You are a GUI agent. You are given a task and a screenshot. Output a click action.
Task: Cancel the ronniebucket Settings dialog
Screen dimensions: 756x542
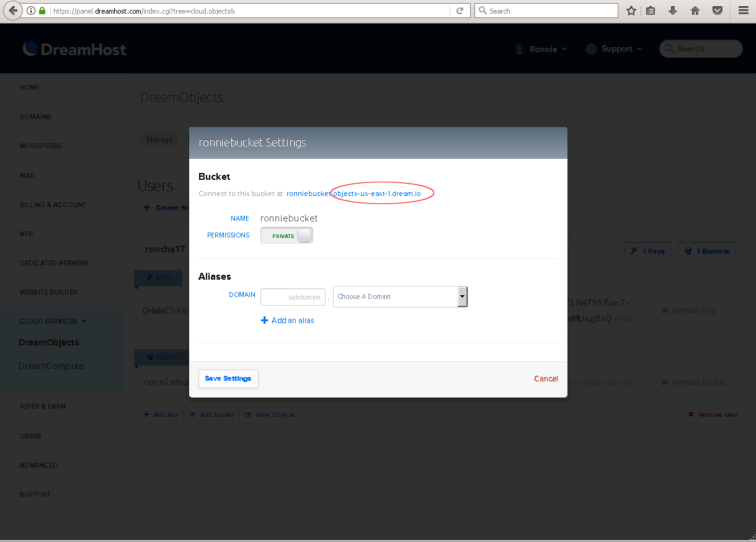pyautogui.click(x=546, y=379)
